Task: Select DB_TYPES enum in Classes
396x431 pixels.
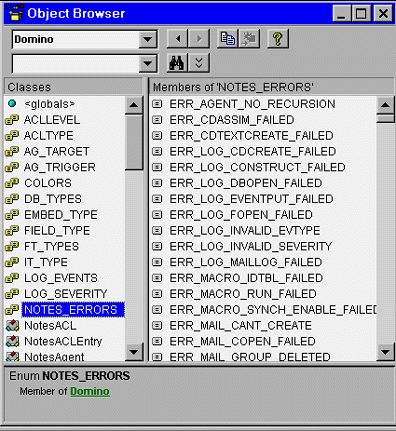Action: point(53,199)
